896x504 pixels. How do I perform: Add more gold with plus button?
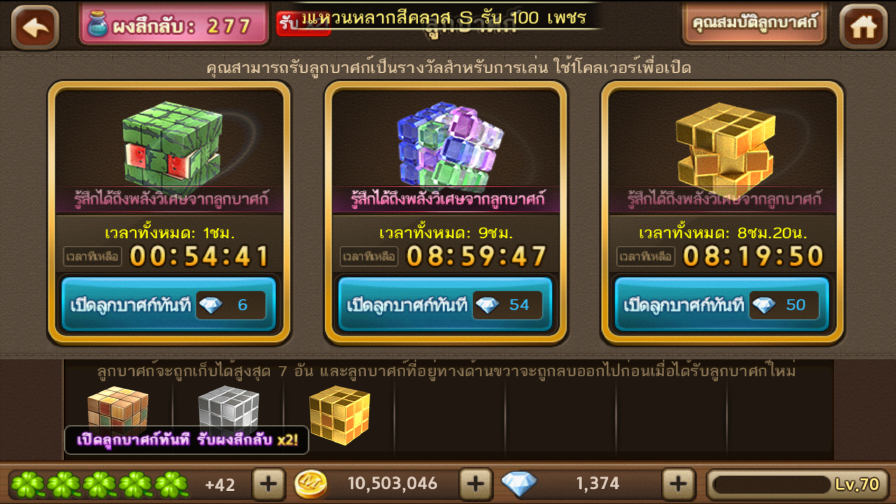point(475,484)
